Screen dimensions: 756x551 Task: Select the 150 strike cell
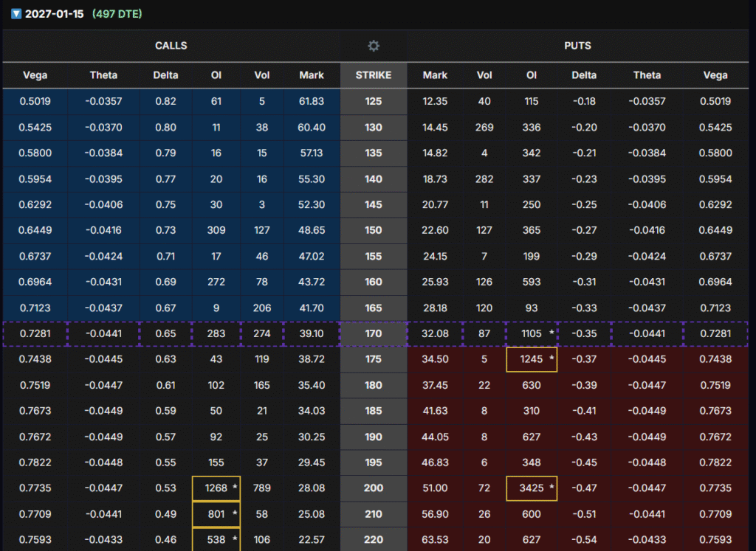pos(374,230)
